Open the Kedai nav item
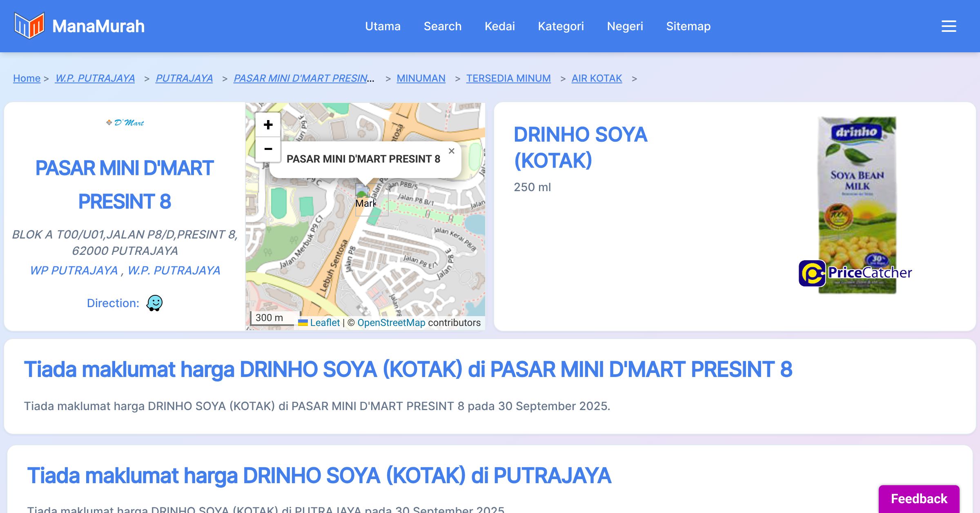 point(500,26)
